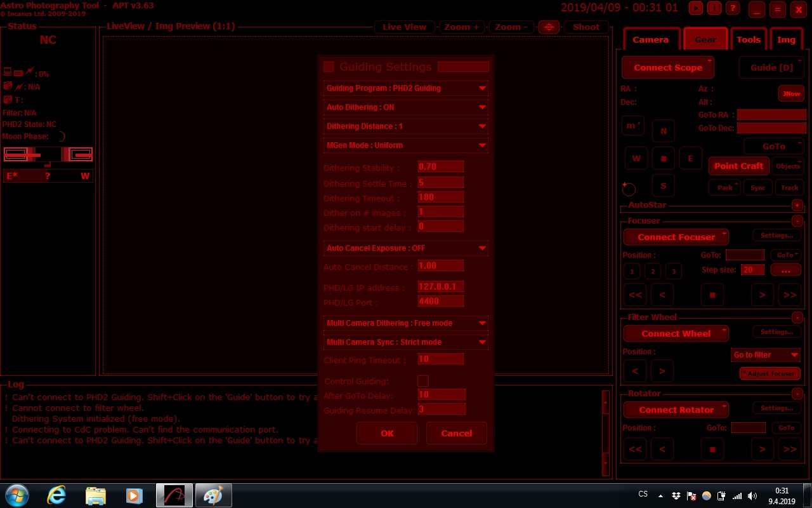Open the Guiding Program dropdown
This screenshot has height=508, width=812.
406,88
